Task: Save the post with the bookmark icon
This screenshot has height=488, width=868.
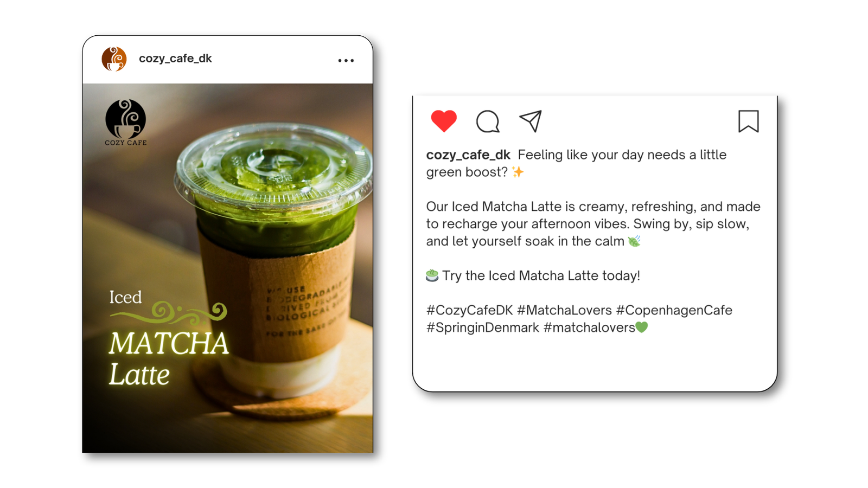Action: (x=748, y=121)
